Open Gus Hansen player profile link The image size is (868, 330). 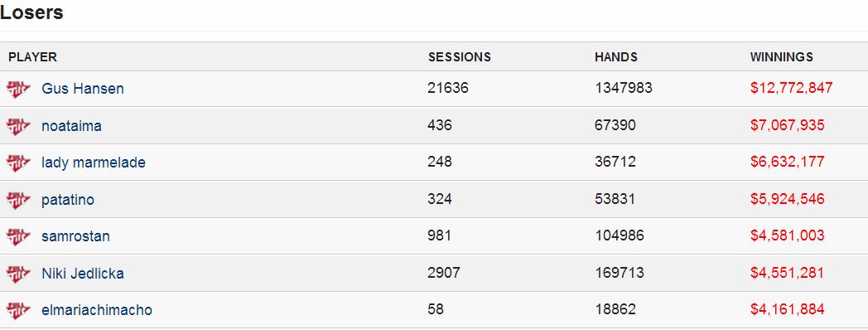pos(83,89)
